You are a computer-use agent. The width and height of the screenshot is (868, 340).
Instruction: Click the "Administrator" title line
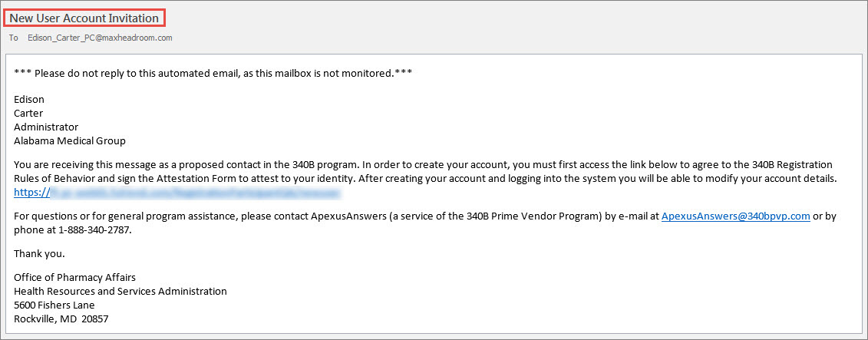[46, 127]
